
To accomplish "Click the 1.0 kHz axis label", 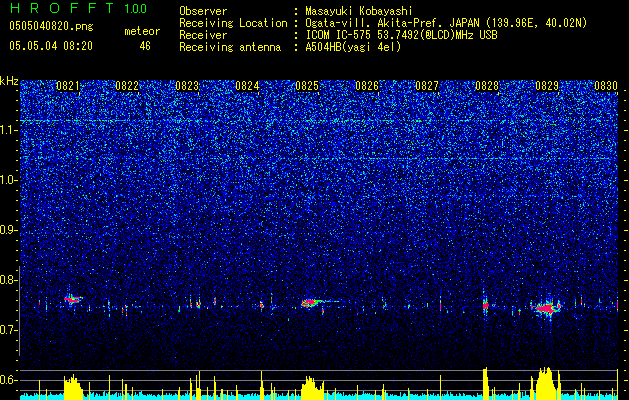I will (8, 180).
